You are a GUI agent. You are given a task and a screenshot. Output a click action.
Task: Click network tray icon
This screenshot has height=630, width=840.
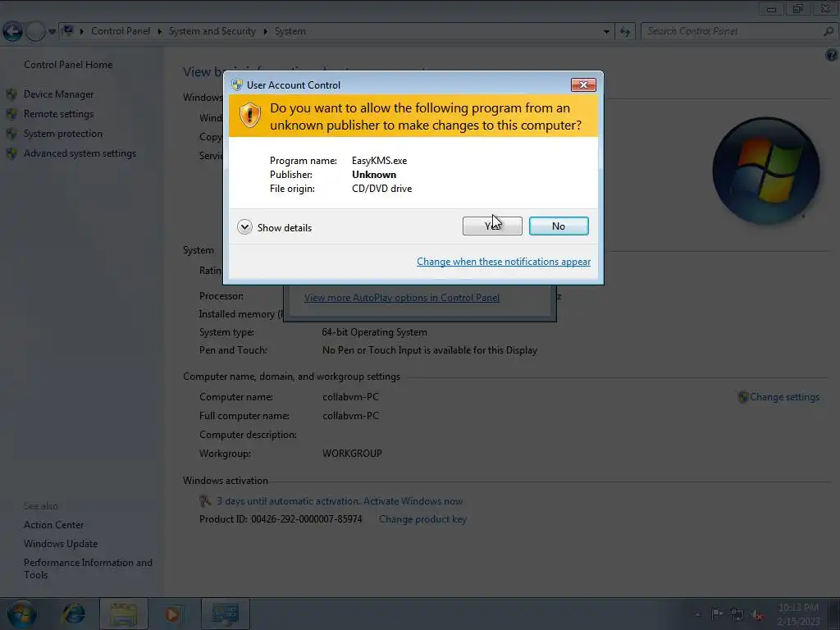point(737,615)
